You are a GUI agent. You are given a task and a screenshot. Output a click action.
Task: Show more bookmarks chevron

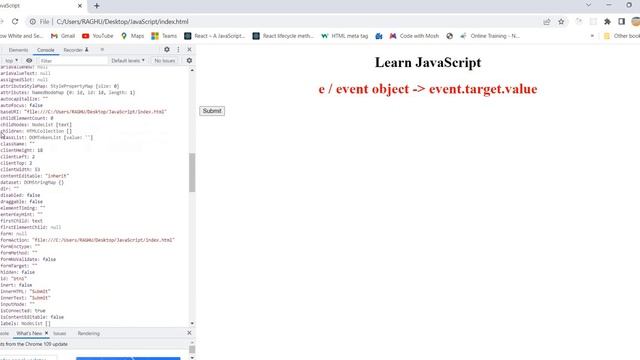pos(592,36)
